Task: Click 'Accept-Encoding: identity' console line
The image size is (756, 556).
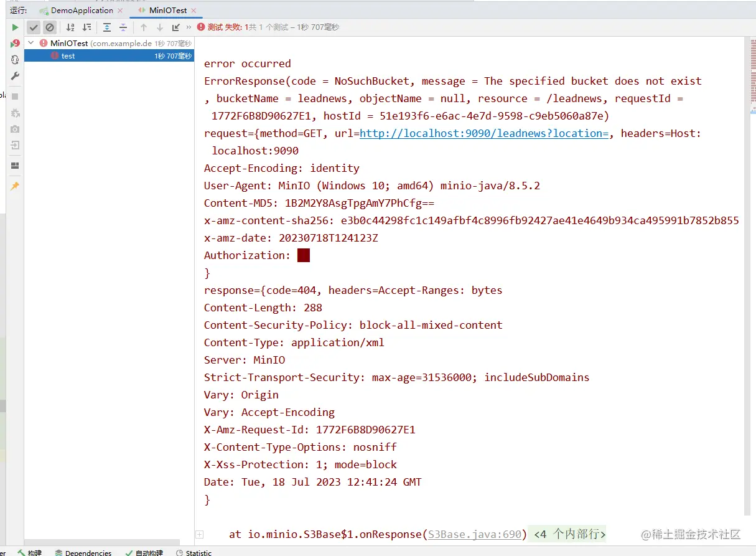Action: [282, 168]
